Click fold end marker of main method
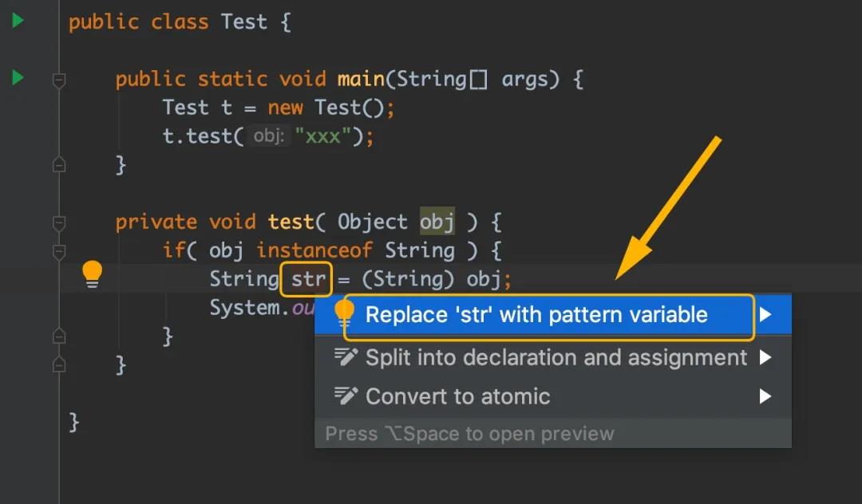This screenshot has width=862, height=504. click(59, 164)
